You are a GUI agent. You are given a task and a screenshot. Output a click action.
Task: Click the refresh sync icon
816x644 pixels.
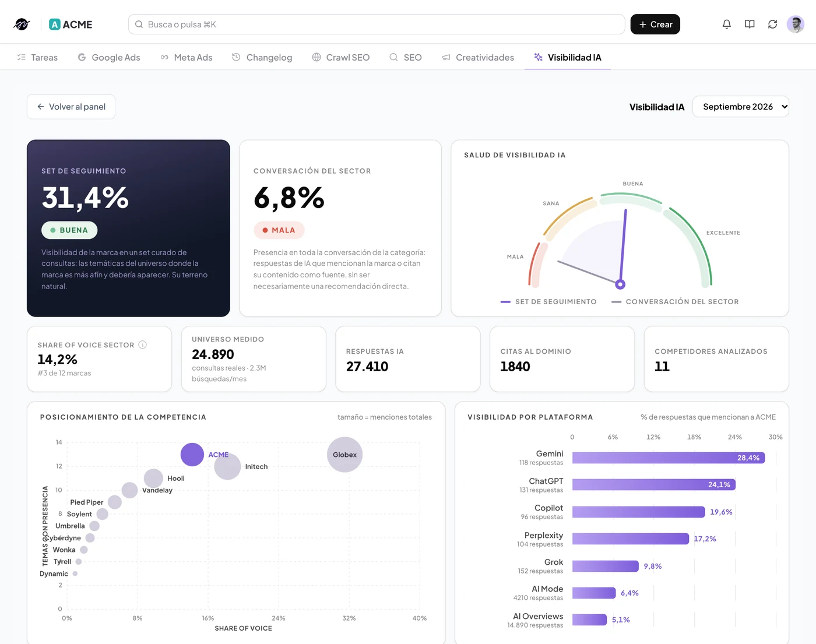772,24
